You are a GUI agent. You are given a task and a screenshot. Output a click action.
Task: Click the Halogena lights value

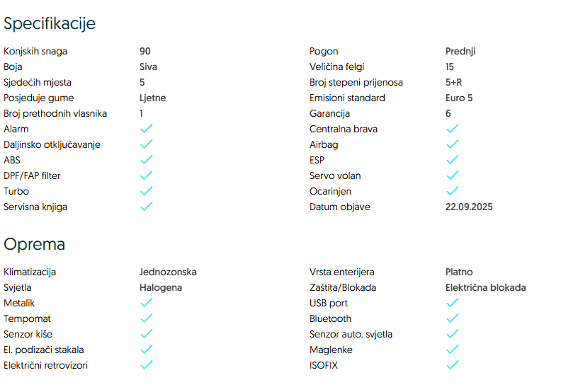(161, 287)
